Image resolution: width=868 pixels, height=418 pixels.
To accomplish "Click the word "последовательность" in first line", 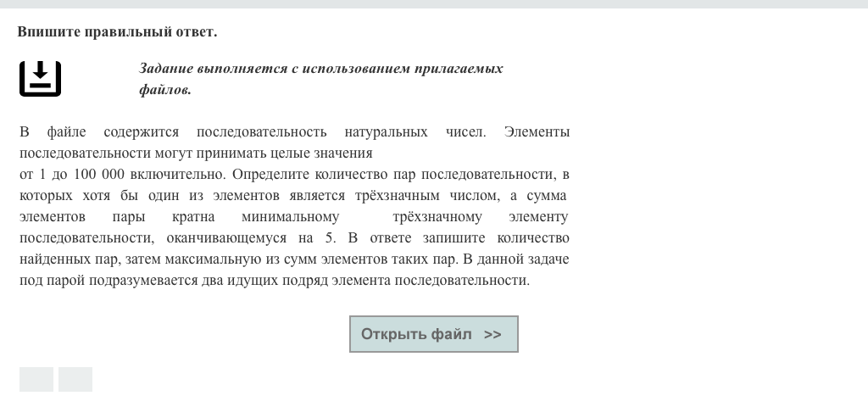I will [x=261, y=132].
